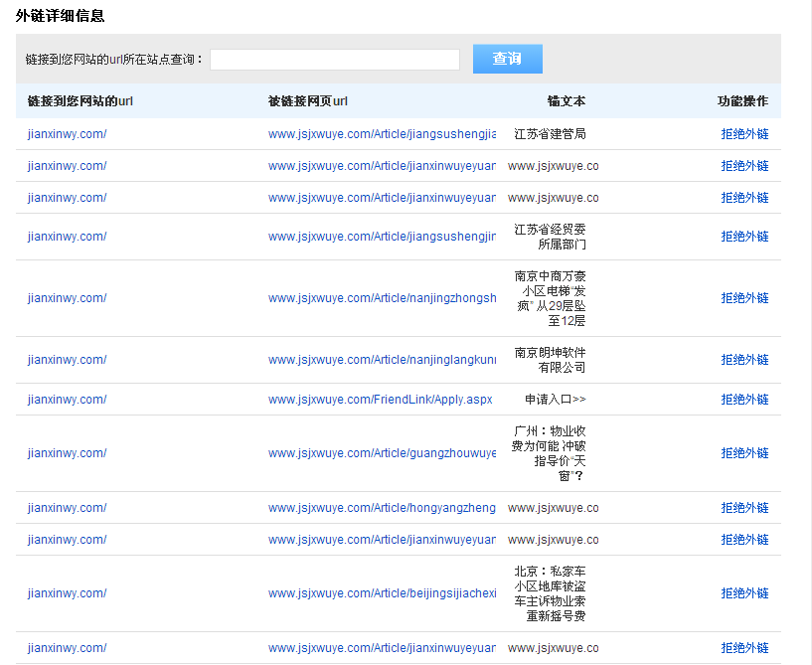Viewport: 812px width, 665px height.
Task: Click 拒绝外链 in the 广州：物业收费 row
Action: click(x=744, y=453)
